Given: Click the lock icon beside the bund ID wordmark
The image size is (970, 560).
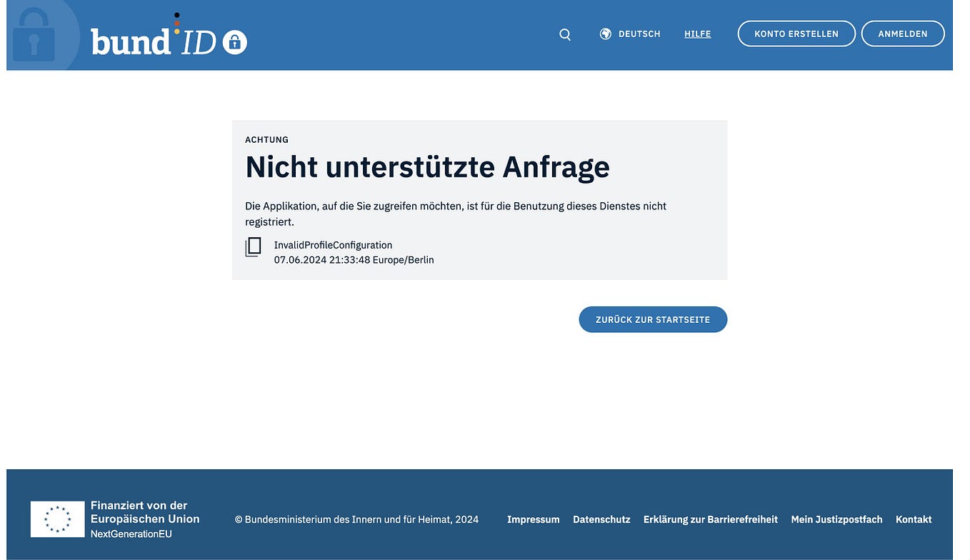Looking at the screenshot, I should pyautogui.click(x=235, y=43).
